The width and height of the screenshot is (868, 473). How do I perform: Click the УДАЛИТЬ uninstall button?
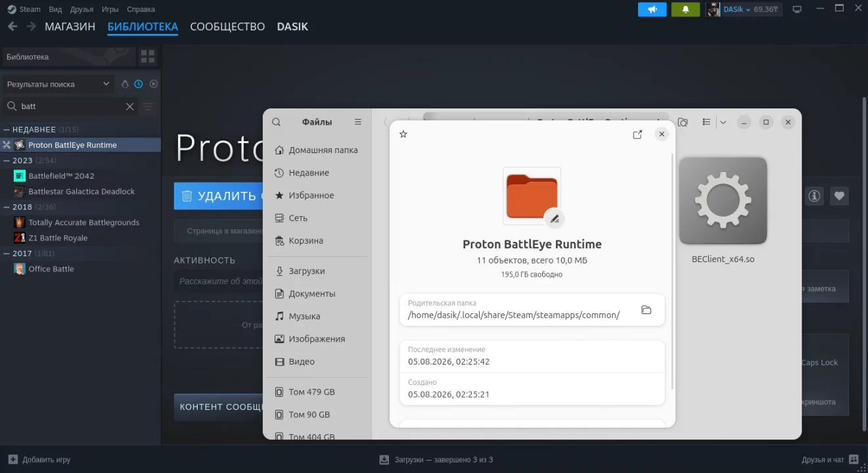218,196
